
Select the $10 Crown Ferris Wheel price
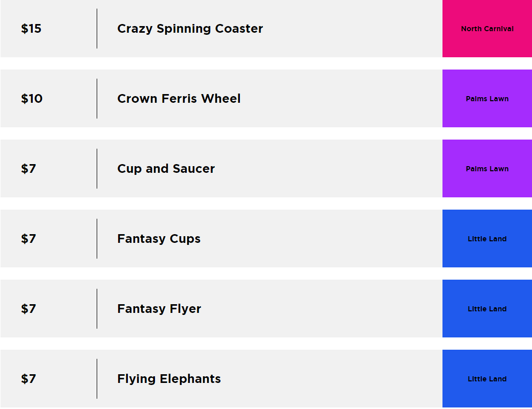click(x=32, y=99)
